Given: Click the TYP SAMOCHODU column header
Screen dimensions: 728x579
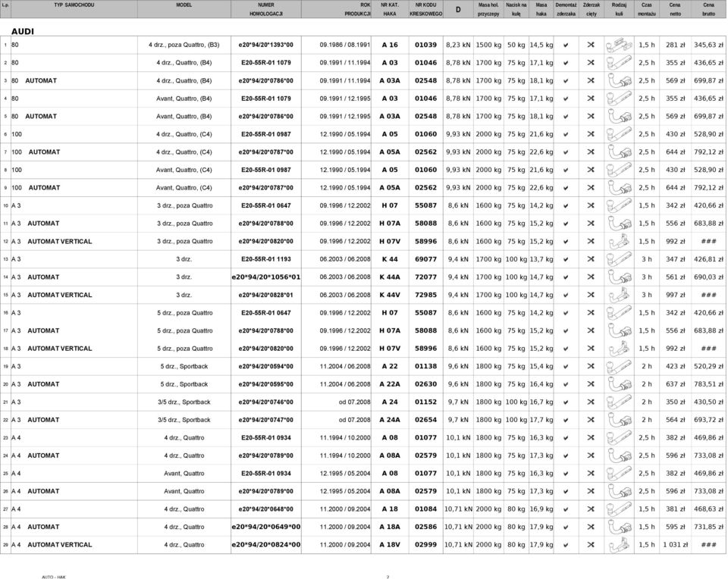Looking at the screenshot, I should [x=74, y=5].
